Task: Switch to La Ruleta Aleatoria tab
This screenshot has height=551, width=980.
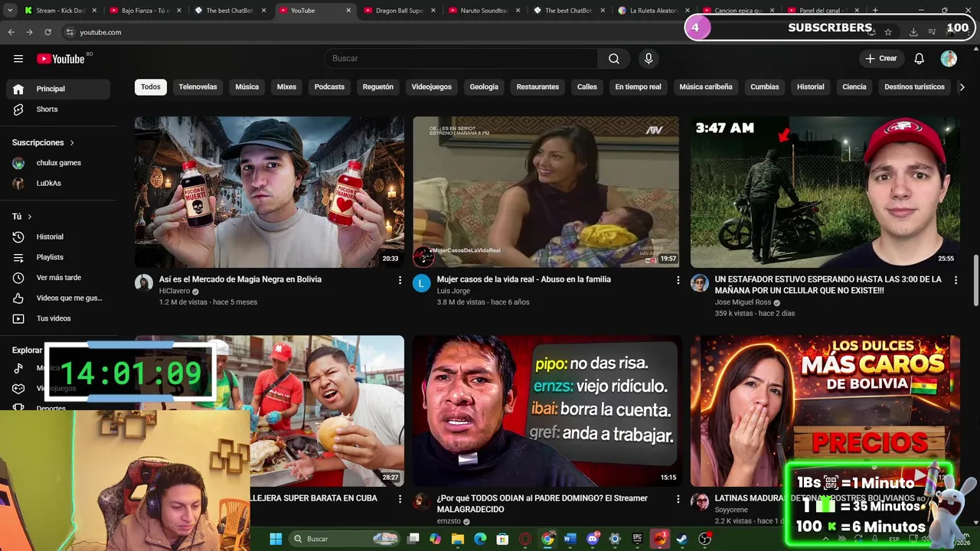Action: pyautogui.click(x=654, y=11)
